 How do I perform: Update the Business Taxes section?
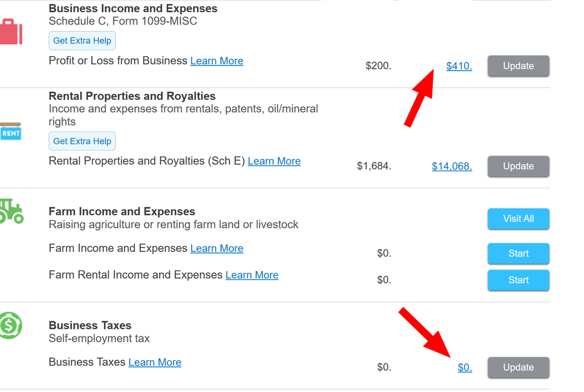(x=518, y=367)
